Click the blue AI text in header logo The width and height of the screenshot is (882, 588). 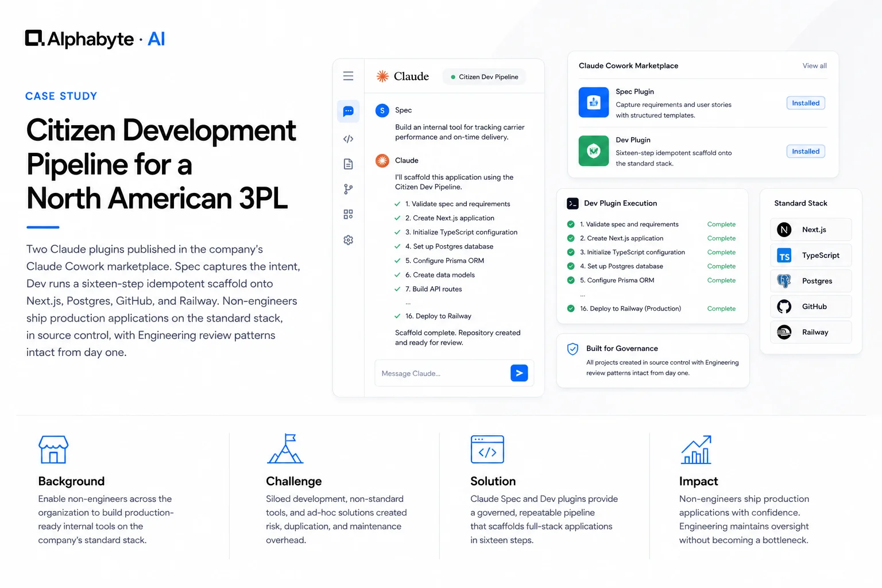coord(156,38)
